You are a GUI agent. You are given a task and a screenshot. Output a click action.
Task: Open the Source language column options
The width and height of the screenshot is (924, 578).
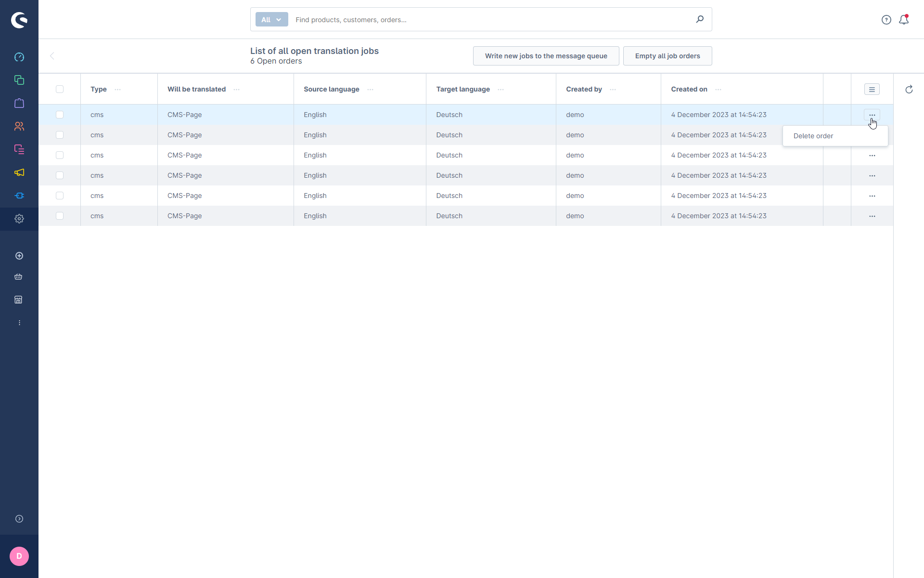point(371,90)
